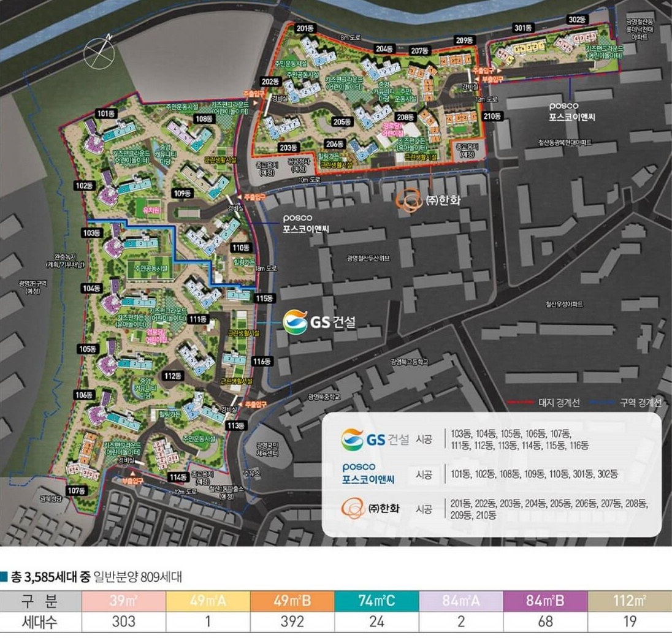The width and height of the screenshot is (672, 643).
Task: Click the 108동 building label
Action: click(x=204, y=119)
